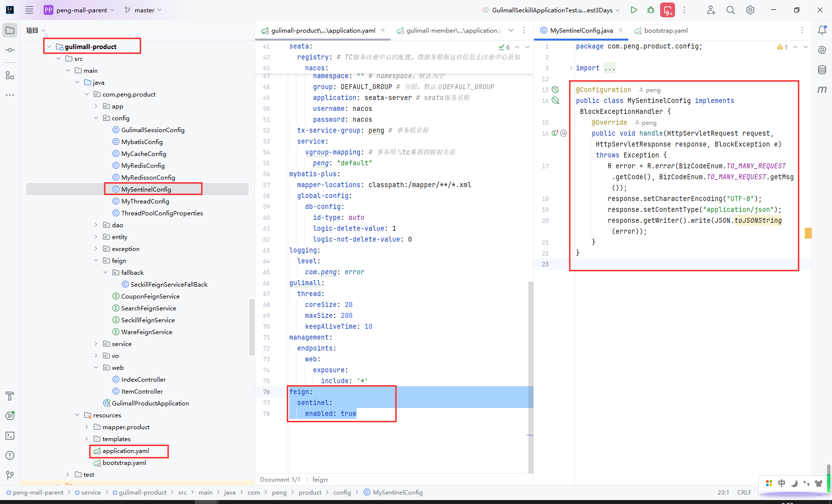Open Project view mode dropdown
The width and height of the screenshot is (832, 504).
click(x=36, y=30)
